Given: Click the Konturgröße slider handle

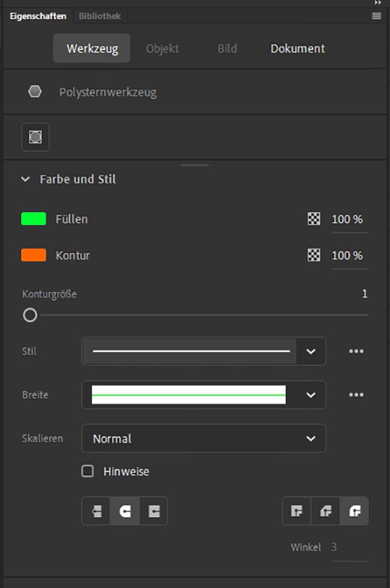Looking at the screenshot, I should (30, 315).
